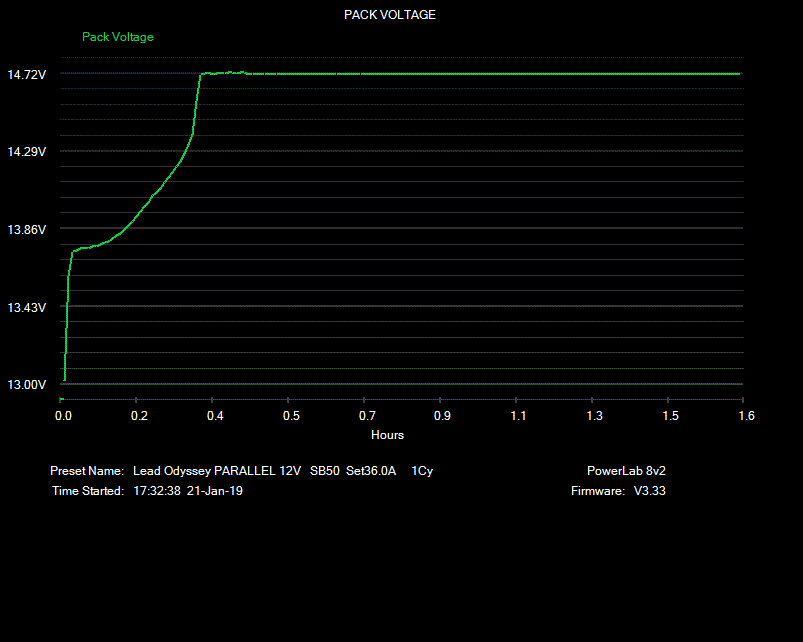Click the 14.29V y-axis label
The height and width of the screenshot is (642, 803).
27,152
